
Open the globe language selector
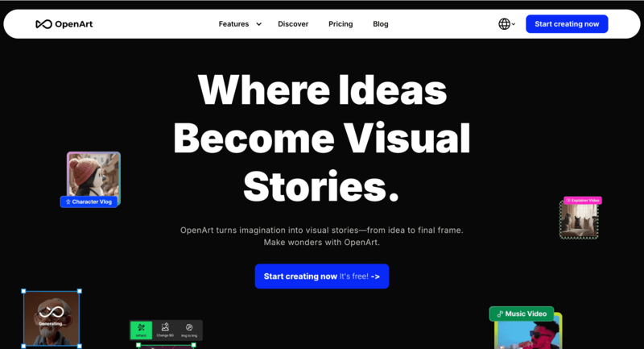(x=505, y=24)
